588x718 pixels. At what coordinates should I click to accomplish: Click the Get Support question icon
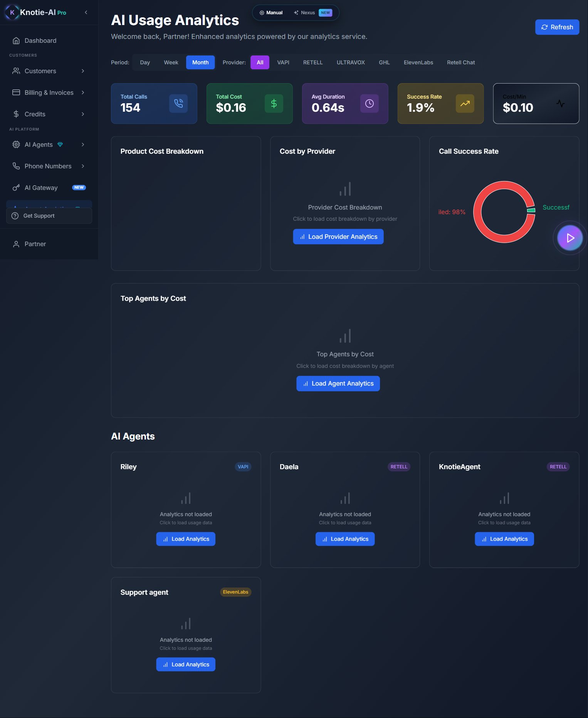(x=15, y=216)
